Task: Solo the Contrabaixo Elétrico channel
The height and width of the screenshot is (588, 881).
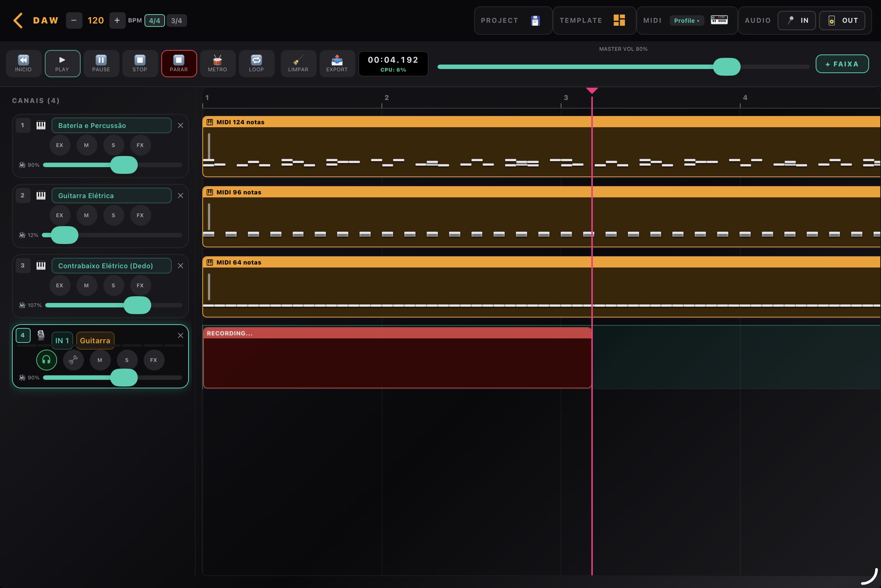Action: (x=113, y=285)
